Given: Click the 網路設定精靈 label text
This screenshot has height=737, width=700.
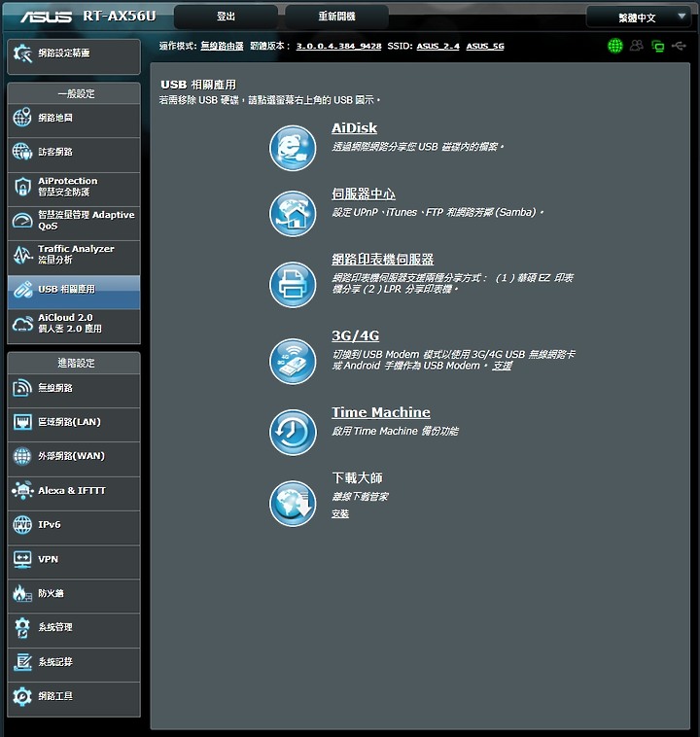Looking at the screenshot, I should (64, 53).
